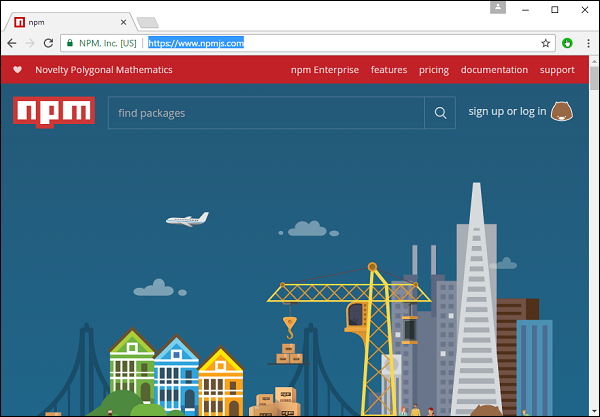Viewport: 600px width, 417px height.
Task: Open the support page
Action: pos(557,70)
